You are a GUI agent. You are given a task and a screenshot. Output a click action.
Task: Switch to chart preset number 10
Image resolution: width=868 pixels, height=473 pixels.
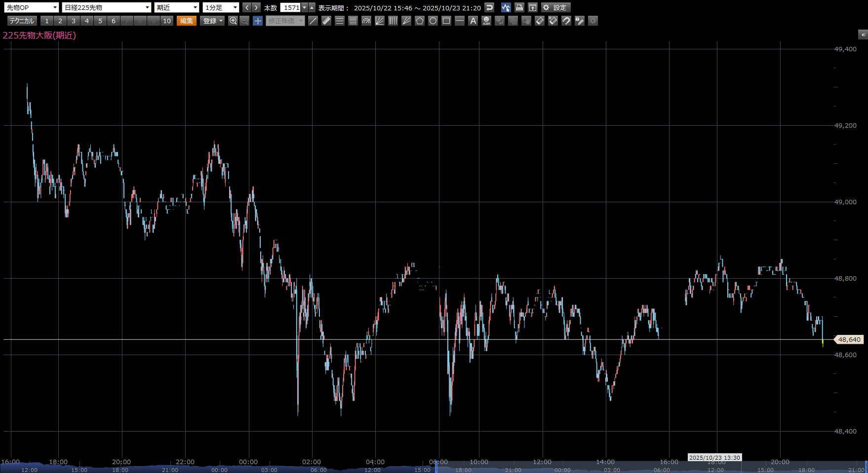point(167,21)
